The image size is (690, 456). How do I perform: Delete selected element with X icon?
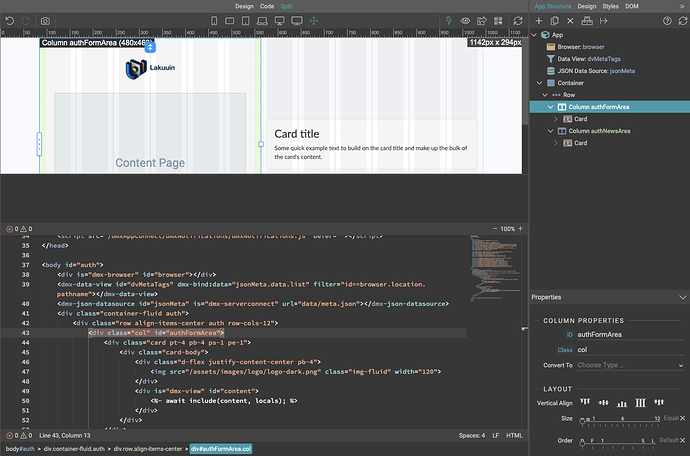coord(570,21)
